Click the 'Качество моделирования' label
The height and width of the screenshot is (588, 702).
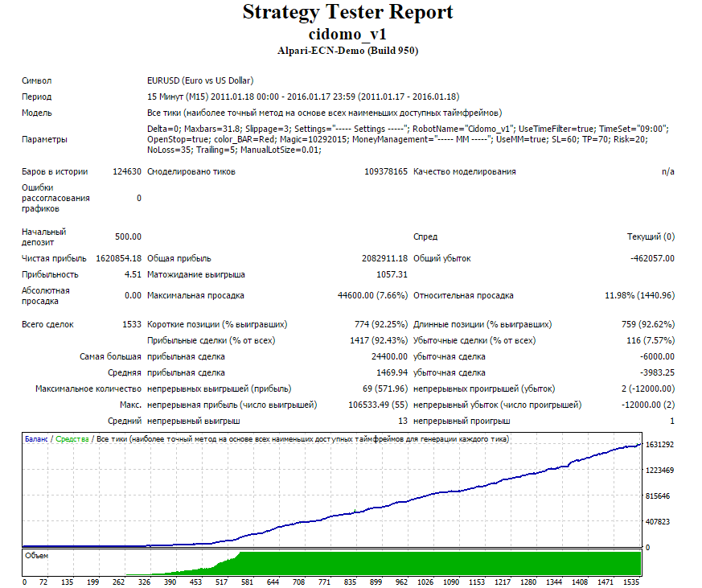coord(465,171)
